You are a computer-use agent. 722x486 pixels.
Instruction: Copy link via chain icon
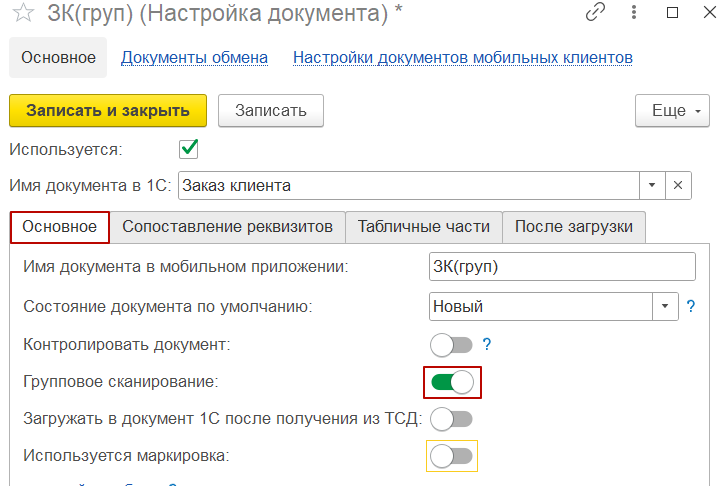pos(596,14)
